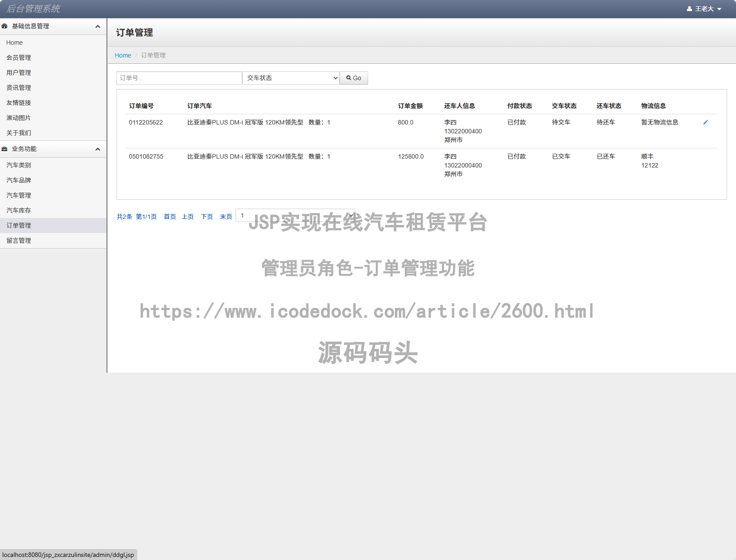
Task: Open 会员管理 in the sidebar
Action: click(19, 58)
